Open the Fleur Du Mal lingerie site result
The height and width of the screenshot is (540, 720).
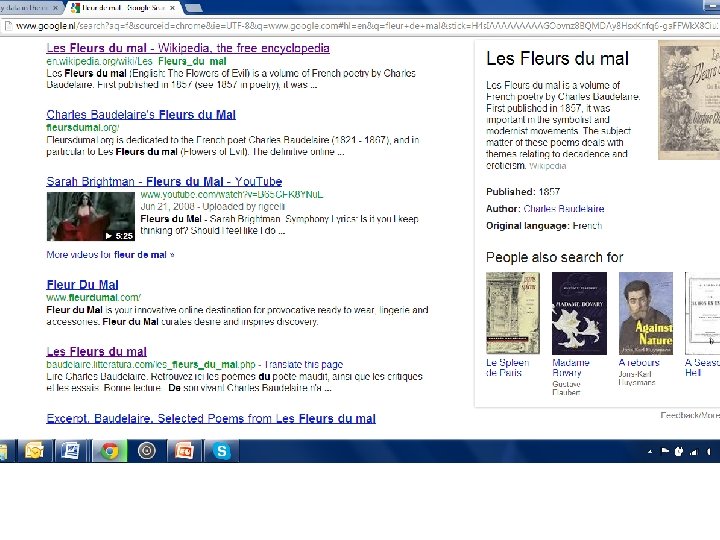82,285
